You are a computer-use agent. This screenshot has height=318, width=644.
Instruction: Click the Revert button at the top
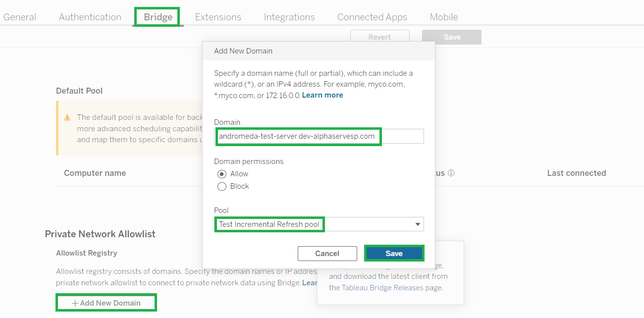379,37
